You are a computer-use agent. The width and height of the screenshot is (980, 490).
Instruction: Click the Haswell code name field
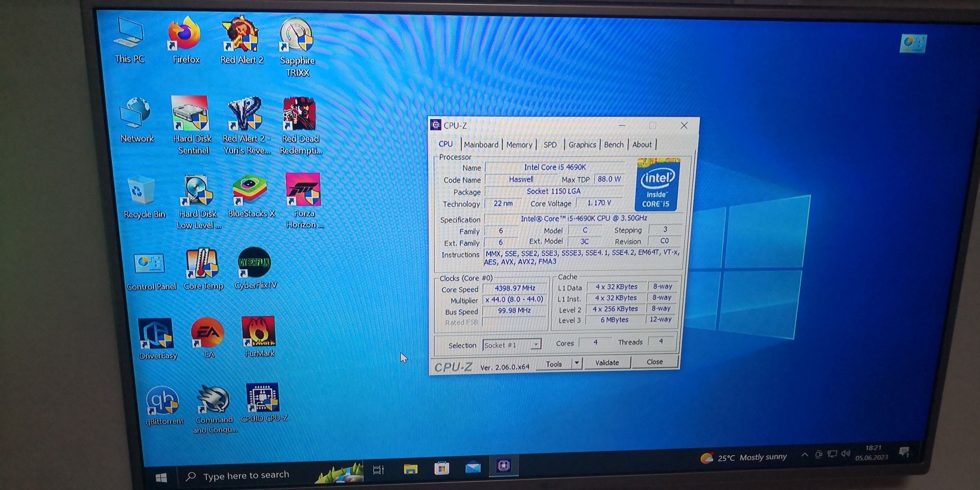pyautogui.click(x=521, y=179)
